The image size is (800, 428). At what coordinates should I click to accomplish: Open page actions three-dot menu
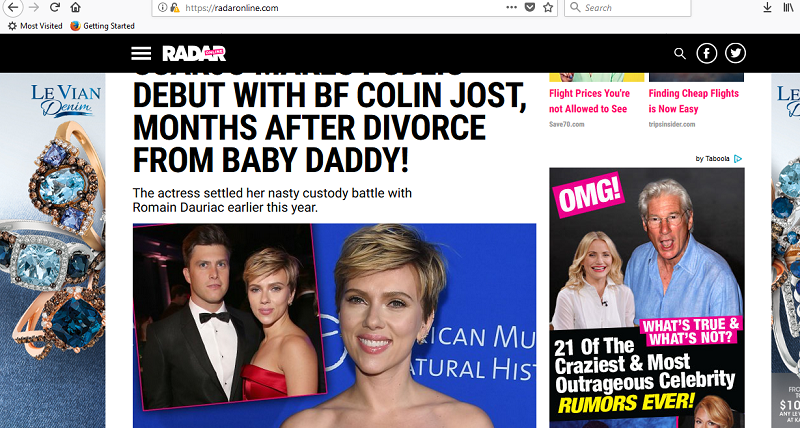click(511, 8)
